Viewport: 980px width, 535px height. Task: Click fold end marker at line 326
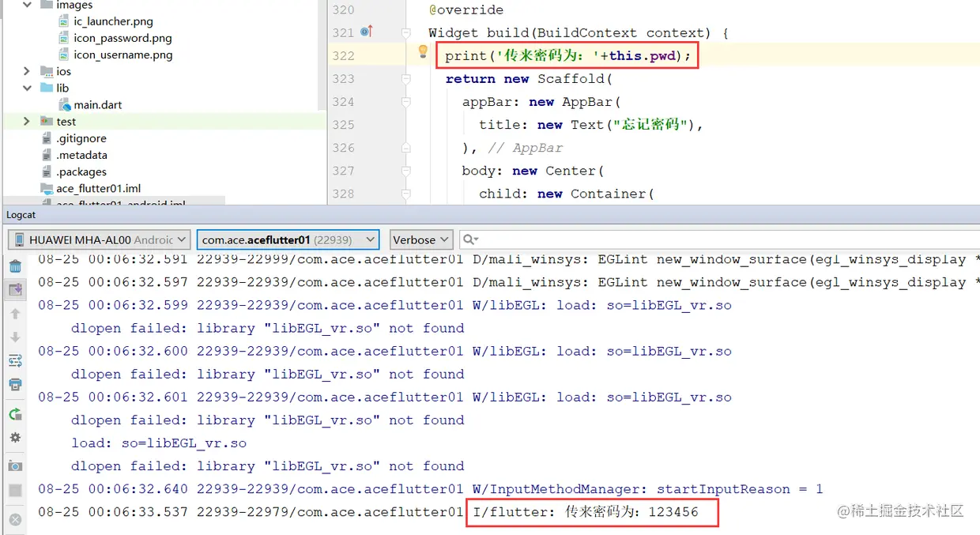point(406,148)
